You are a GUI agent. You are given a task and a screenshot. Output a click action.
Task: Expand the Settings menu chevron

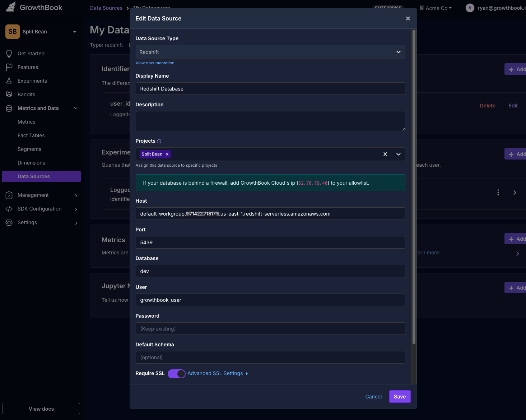point(76,223)
